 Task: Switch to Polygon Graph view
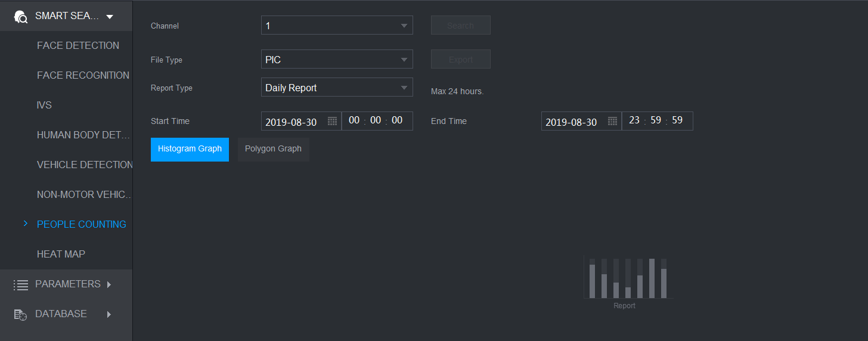[x=273, y=149]
